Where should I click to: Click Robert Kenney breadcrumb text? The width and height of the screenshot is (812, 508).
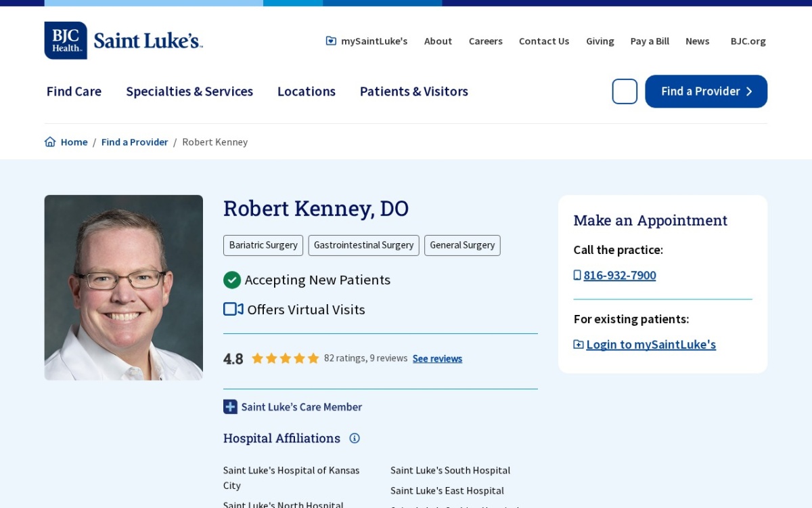[215, 142]
